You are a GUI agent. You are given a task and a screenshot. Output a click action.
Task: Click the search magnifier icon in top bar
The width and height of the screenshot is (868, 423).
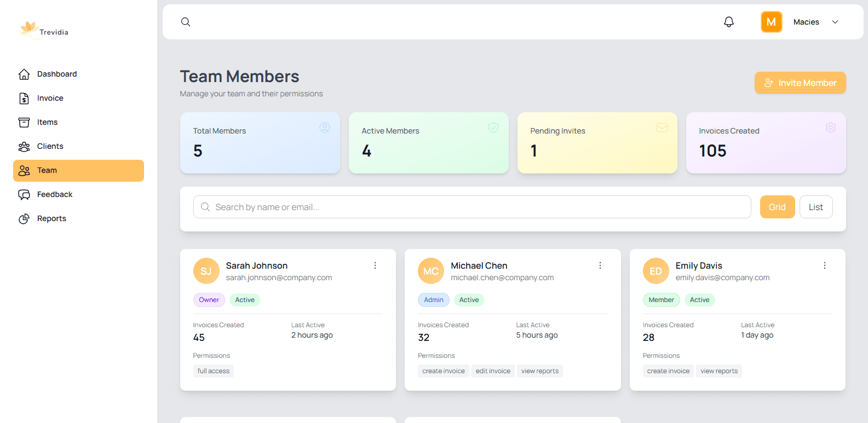(186, 22)
